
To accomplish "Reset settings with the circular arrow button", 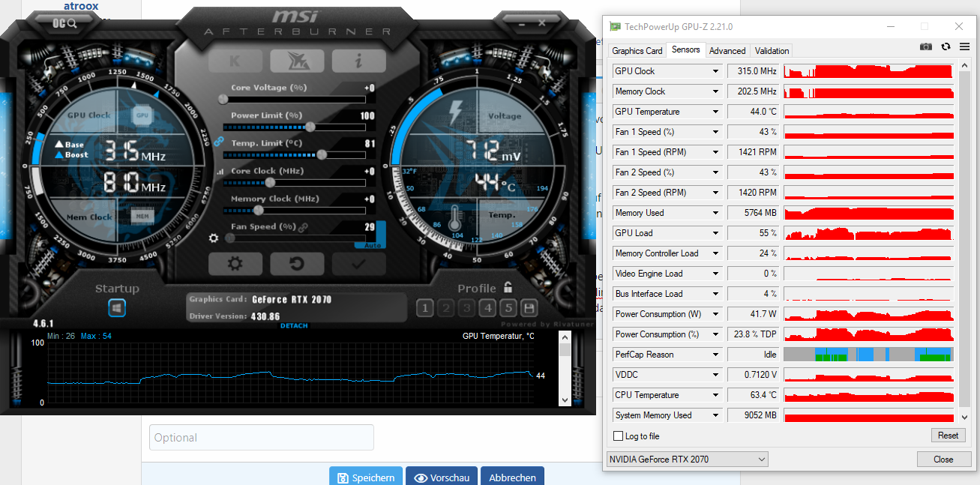I will pos(297,263).
